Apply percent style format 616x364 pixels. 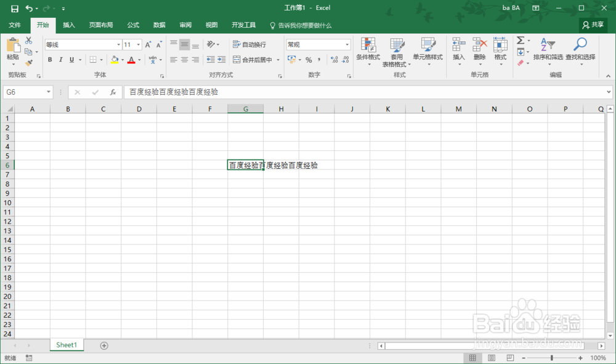309,60
